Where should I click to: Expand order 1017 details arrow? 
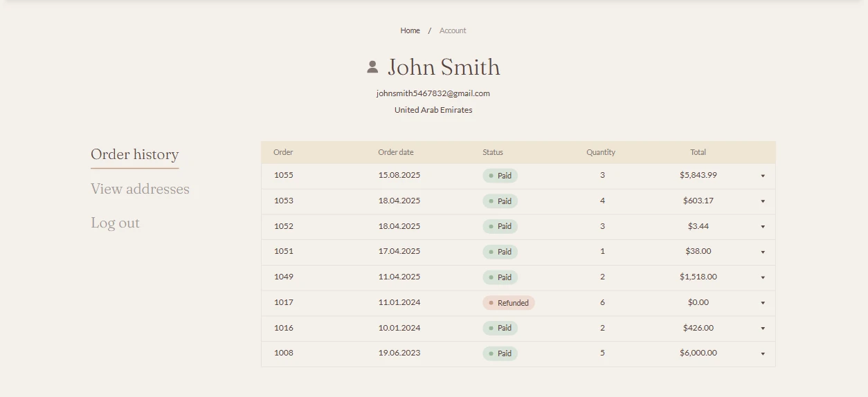tap(763, 303)
